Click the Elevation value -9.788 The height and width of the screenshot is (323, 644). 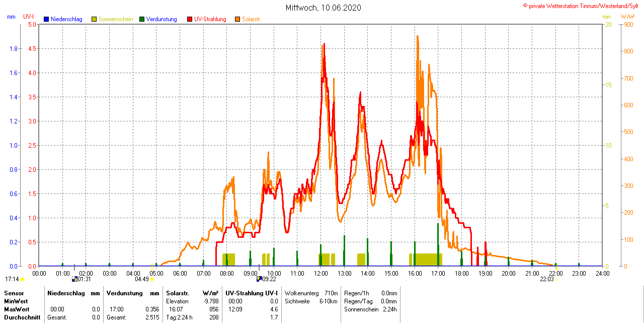pos(210,301)
